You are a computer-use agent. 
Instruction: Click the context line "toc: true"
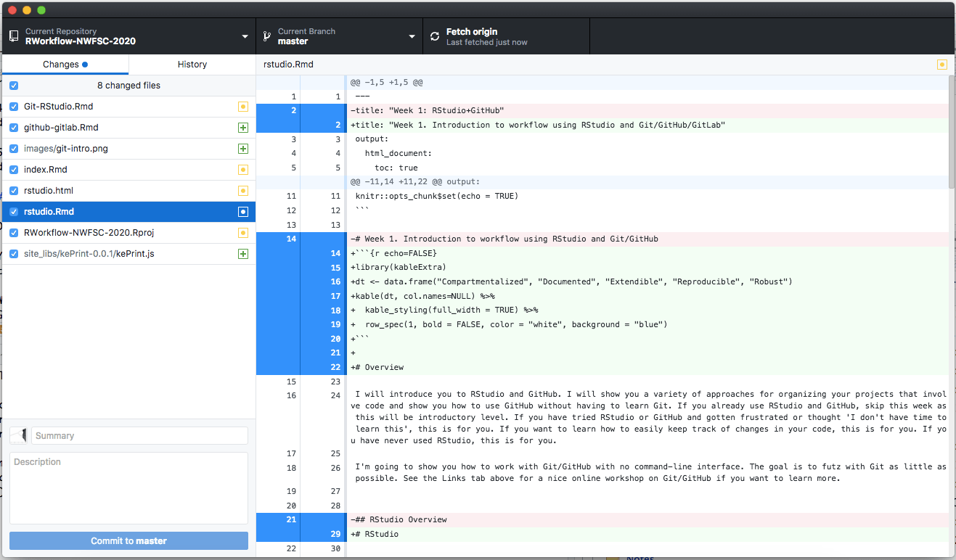click(x=396, y=168)
